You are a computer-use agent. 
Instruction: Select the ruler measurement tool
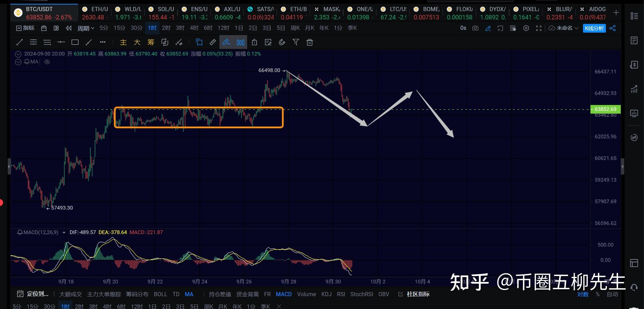(213, 42)
